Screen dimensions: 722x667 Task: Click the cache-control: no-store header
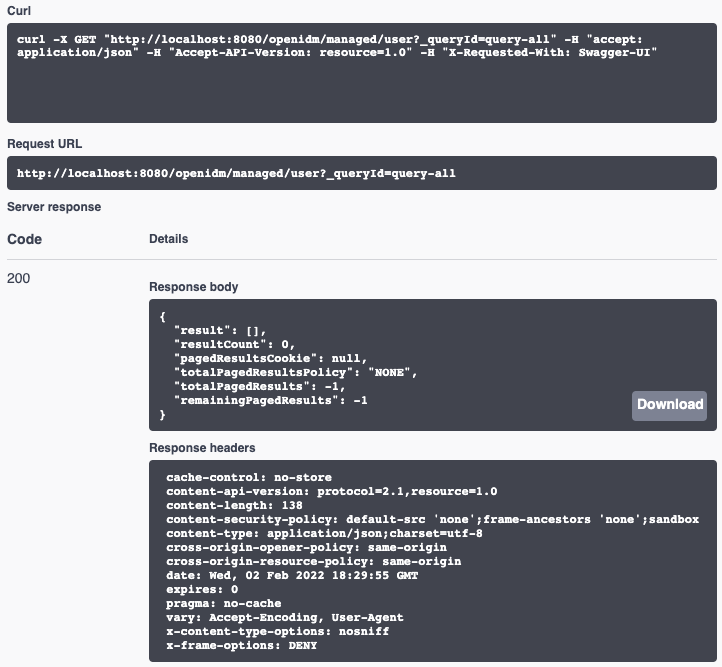tap(249, 477)
